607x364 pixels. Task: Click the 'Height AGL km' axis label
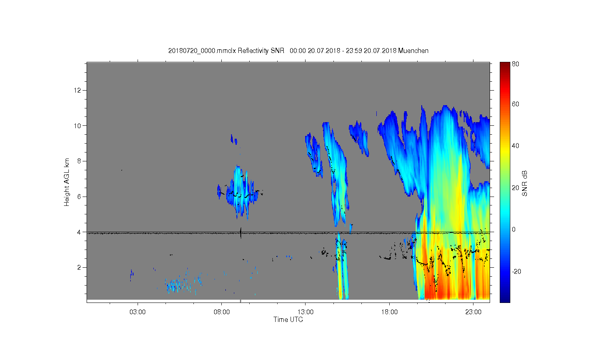[x=67, y=182]
